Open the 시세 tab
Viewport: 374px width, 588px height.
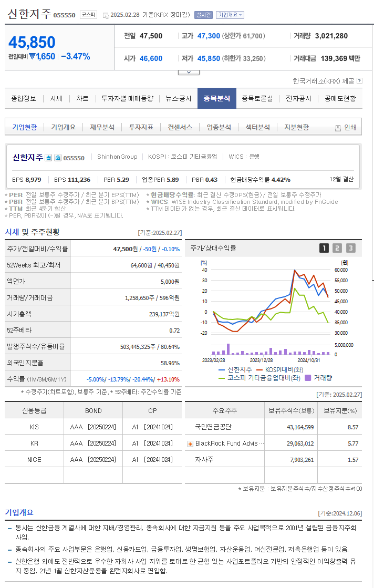(x=56, y=98)
